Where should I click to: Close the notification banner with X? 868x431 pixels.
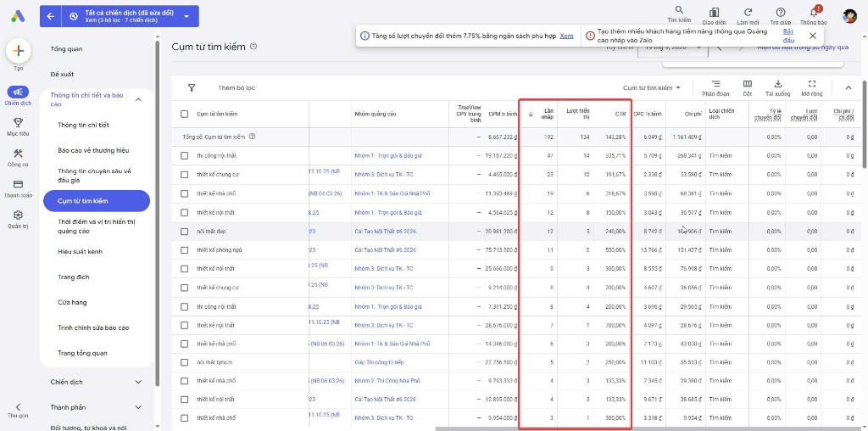click(x=812, y=36)
